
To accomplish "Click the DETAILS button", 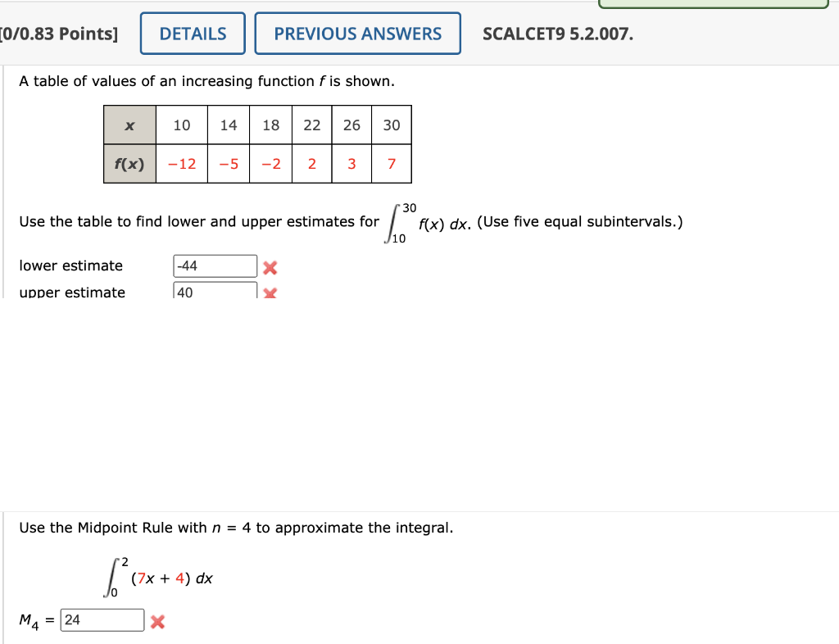I will pyautogui.click(x=192, y=33).
